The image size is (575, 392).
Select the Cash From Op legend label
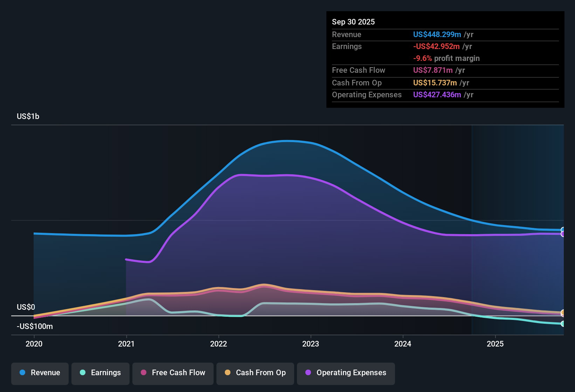(261, 373)
